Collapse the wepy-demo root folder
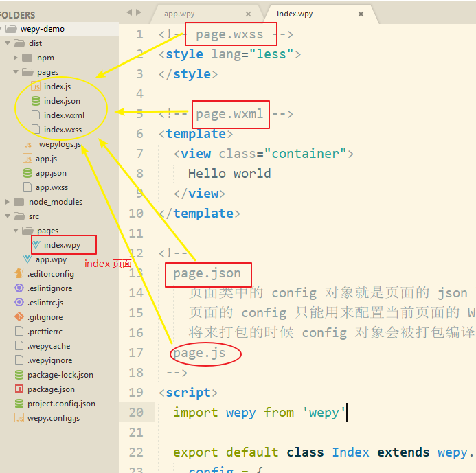The width and height of the screenshot is (476, 473). point(11,29)
